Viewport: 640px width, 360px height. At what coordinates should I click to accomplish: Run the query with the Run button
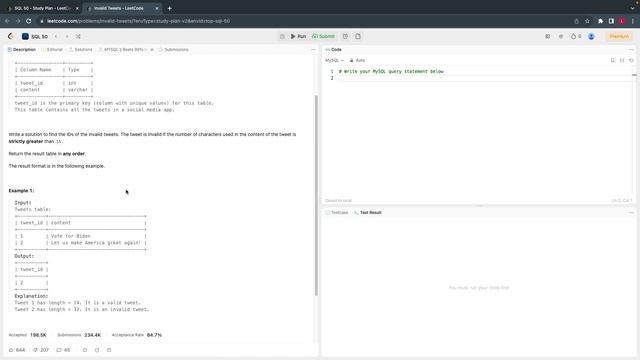pos(298,36)
